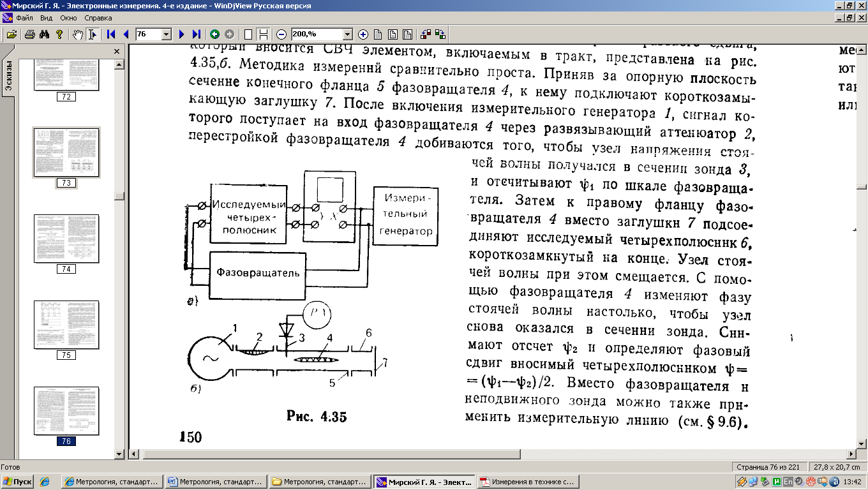Open the zoom level dropdown
Viewport: 868px width, 490px height.
coord(347,34)
